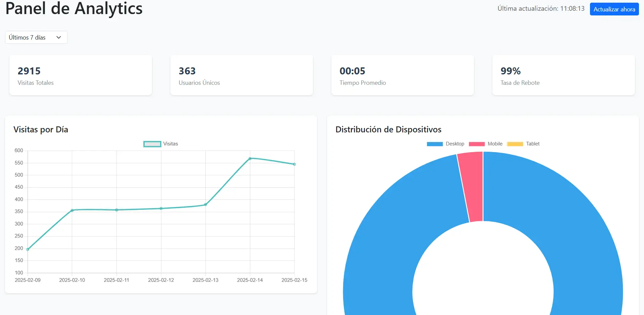Click the '2025-02-09' axis label

28,280
